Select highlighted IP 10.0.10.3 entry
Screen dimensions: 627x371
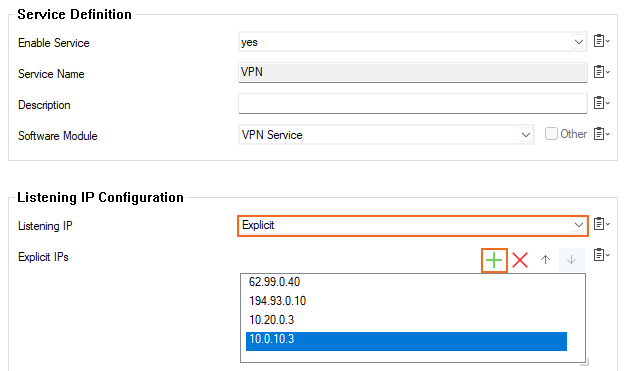406,341
